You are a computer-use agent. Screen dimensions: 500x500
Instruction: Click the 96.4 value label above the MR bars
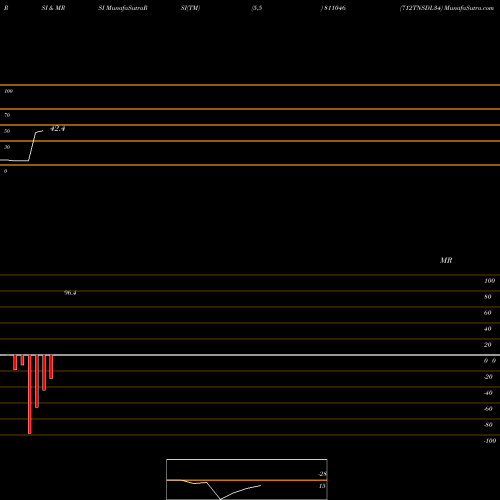[70, 293]
